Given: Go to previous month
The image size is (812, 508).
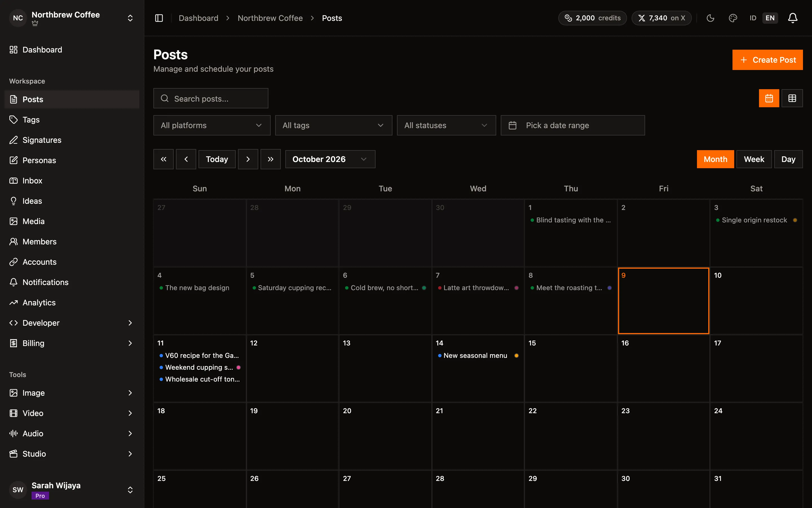Looking at the screenshot, I should tap(186, 159).
